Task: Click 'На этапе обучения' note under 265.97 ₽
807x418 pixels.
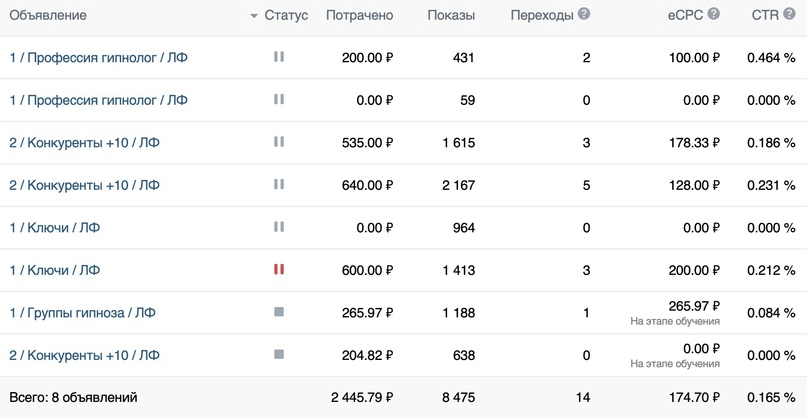Action: click(x=675, y=321)
